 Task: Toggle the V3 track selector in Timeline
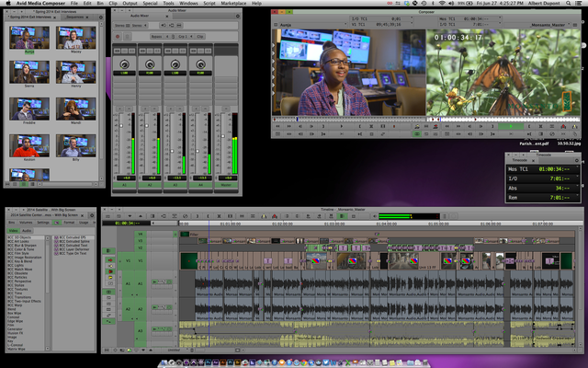(141, 241)
